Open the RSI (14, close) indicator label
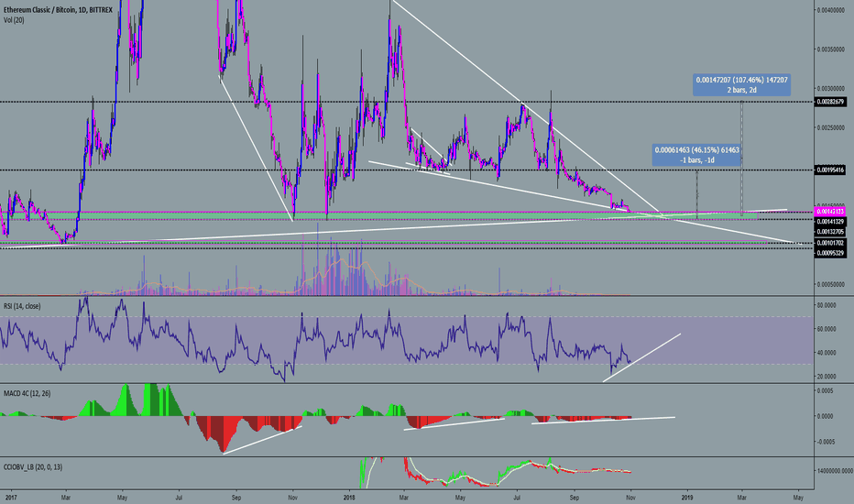The height and width of the screenshot is (504, 854). [x=22, y=306]
